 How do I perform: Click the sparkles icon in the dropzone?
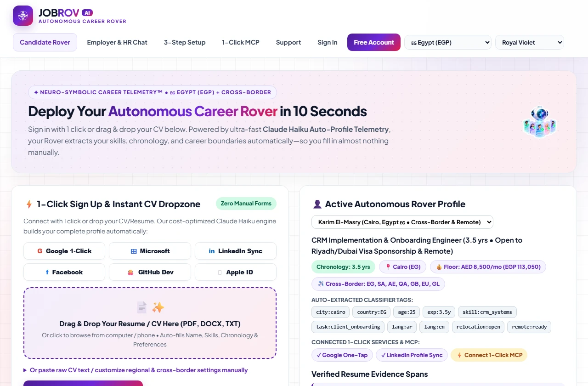tap(158, 307)
